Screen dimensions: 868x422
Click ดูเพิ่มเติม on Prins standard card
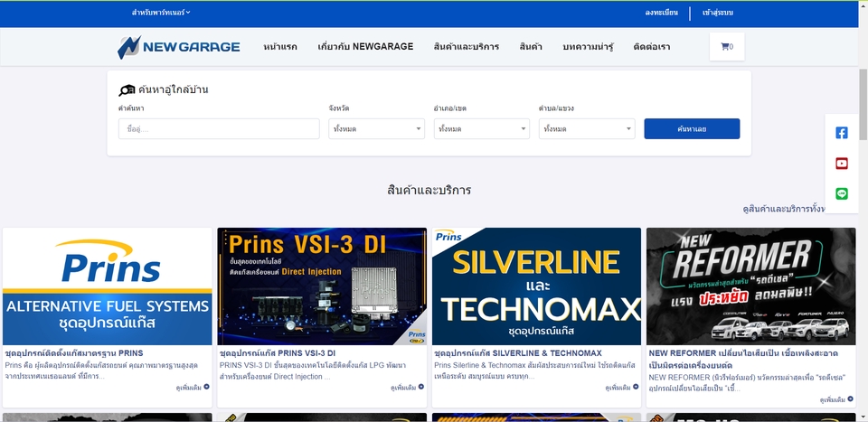188,388
